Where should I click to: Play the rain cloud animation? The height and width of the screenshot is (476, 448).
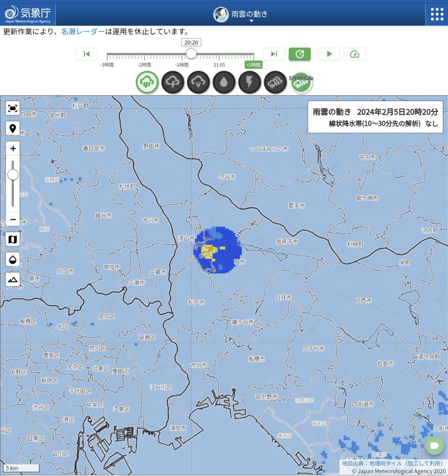[x=329, y=54]
